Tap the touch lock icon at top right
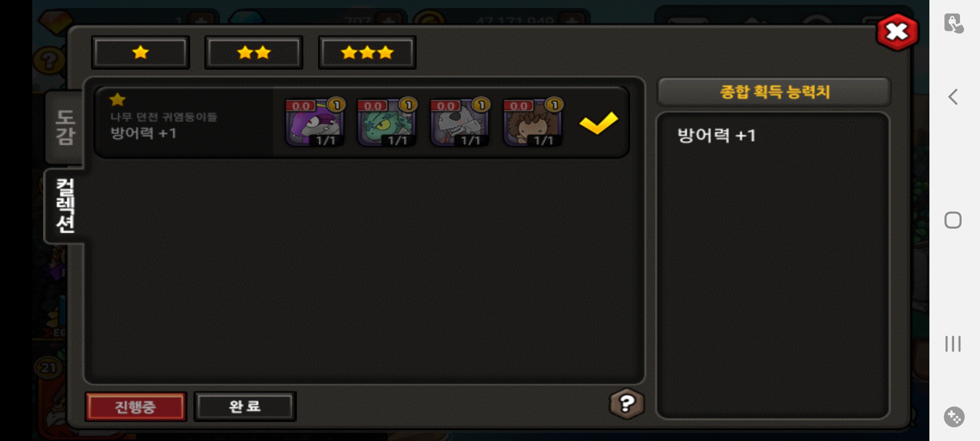 tap(954, 23)
